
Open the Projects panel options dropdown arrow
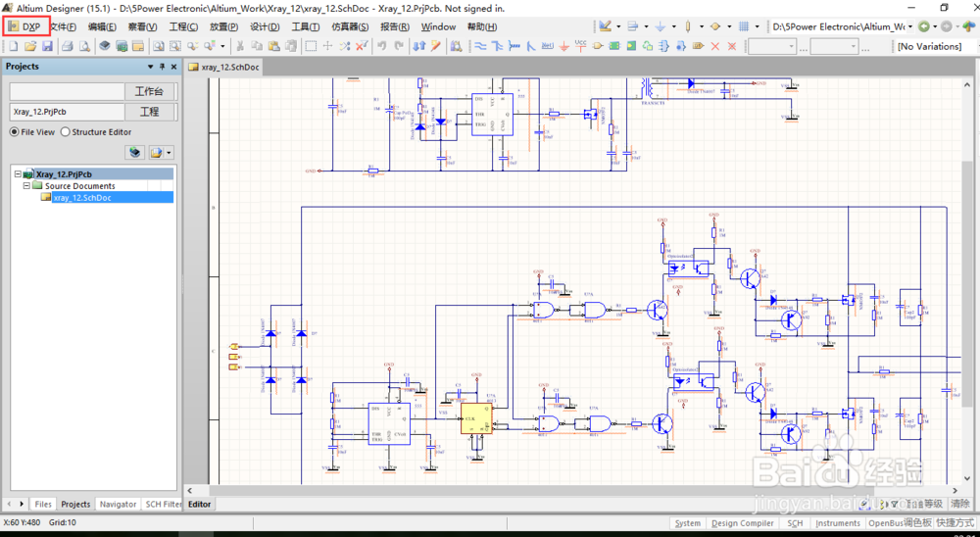(151, 67)
